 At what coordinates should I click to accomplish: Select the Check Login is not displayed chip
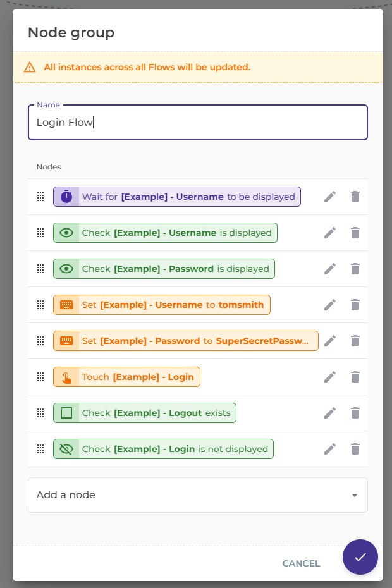click(x=164, y=449)
